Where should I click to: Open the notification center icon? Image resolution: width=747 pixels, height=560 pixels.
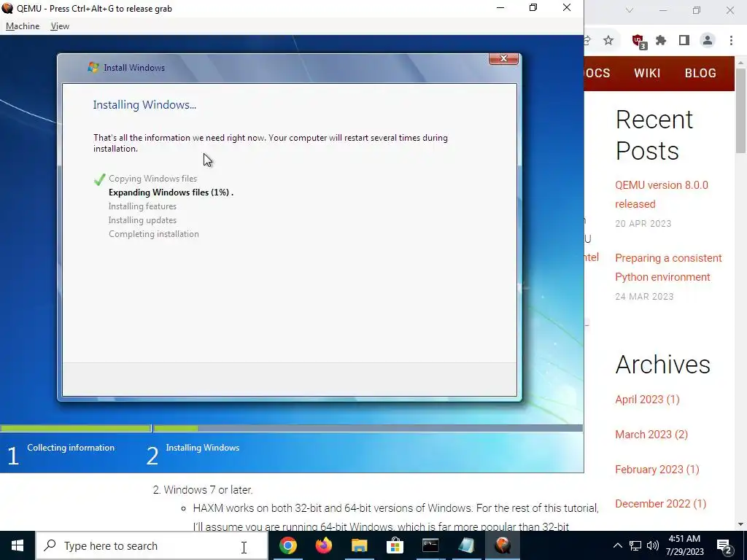(x=724, y=546)
